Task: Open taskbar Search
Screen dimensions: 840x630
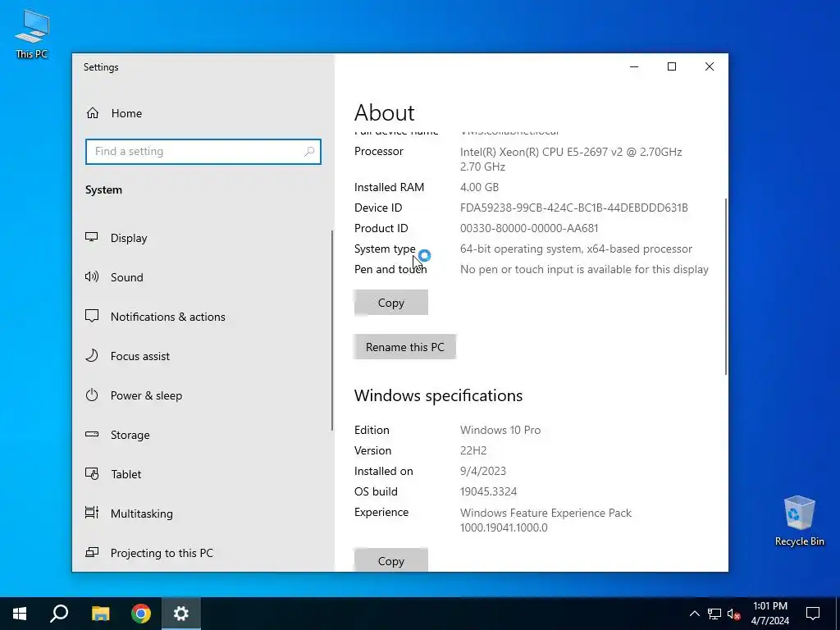Action: coord(59,614)
